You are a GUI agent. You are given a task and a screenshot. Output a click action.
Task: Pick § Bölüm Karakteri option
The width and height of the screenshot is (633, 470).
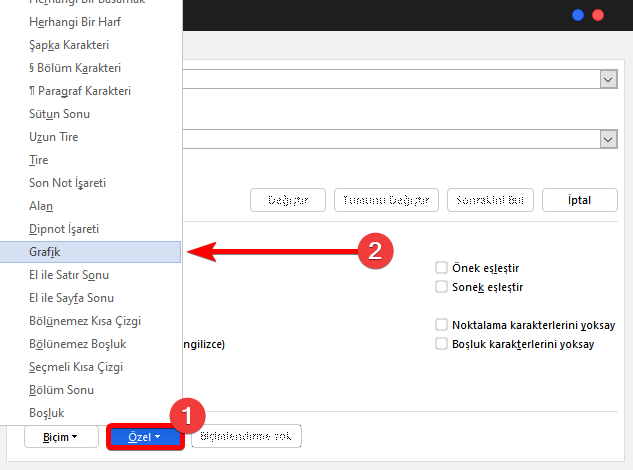(76, 68)
